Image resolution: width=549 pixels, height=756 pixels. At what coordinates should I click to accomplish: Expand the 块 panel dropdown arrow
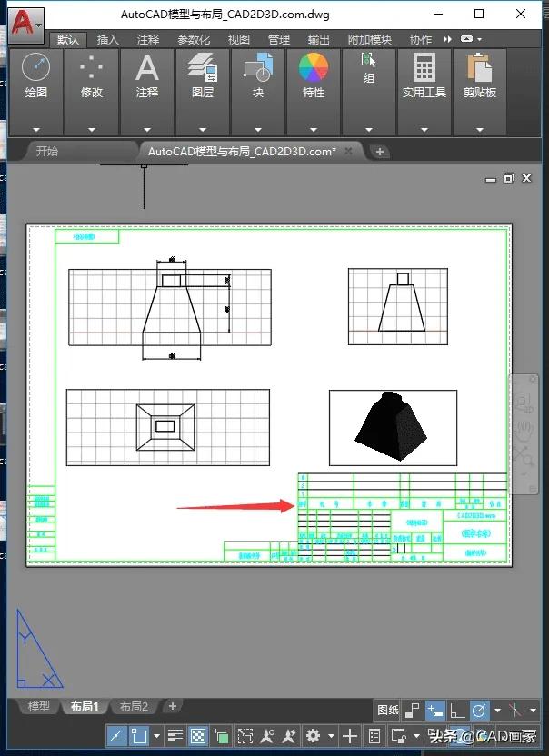pyautogui.click(x=257, y=130)
